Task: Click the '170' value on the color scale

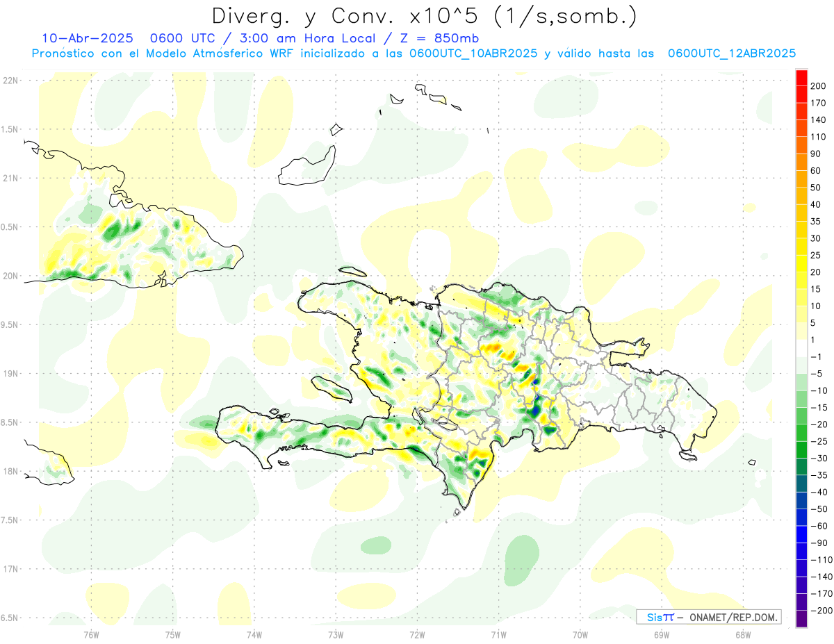Action: [x=819, y=104]
